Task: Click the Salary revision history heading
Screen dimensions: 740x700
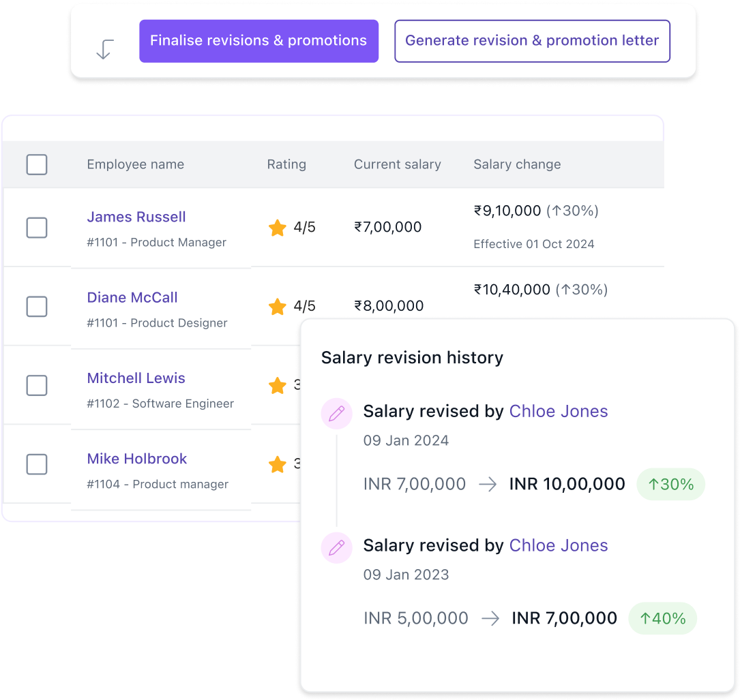Action: [x=412, y=358]
